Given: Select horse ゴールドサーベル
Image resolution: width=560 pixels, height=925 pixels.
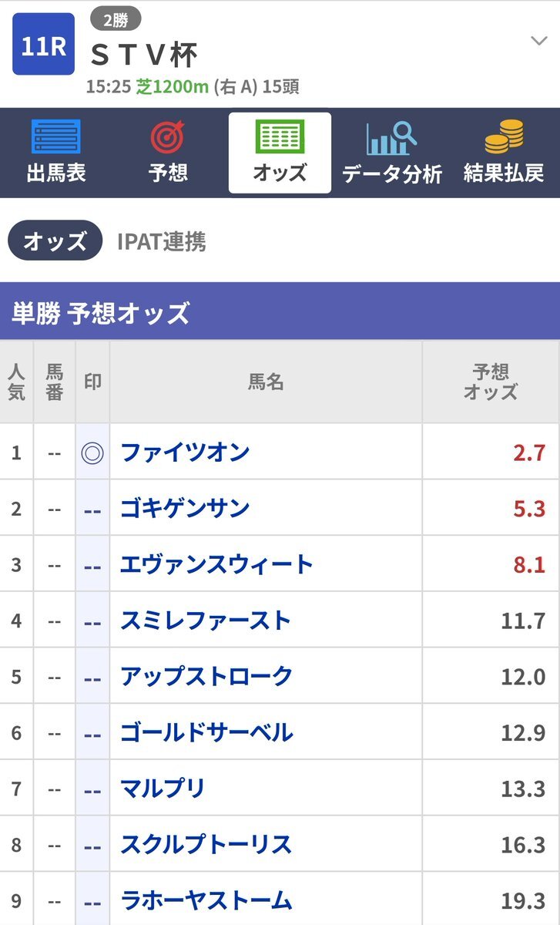Looking at the screenshot, I should (x=206, y=732).
